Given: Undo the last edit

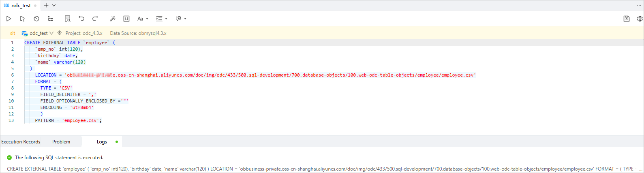Looking at the screenshot, I should 81,19.
